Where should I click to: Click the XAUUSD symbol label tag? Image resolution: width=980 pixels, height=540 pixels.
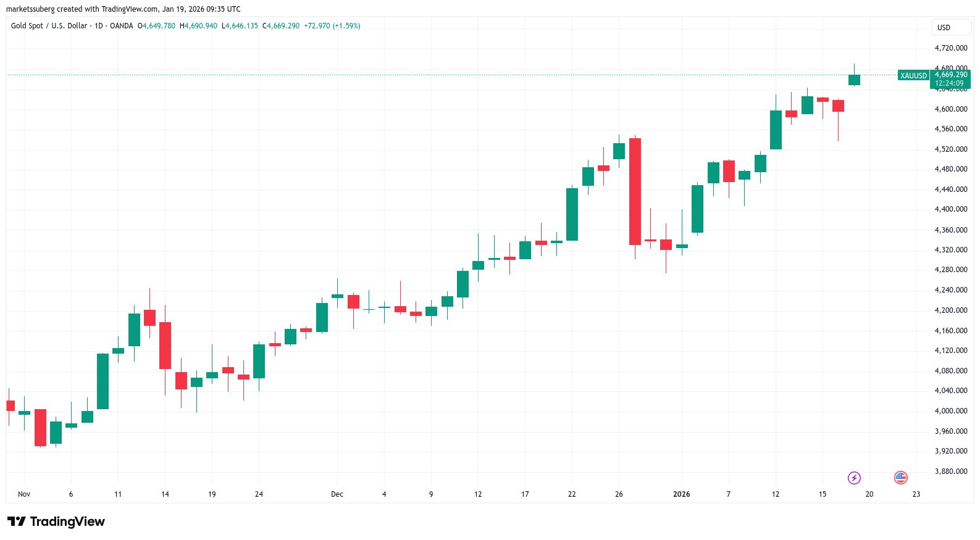(913, 75)
